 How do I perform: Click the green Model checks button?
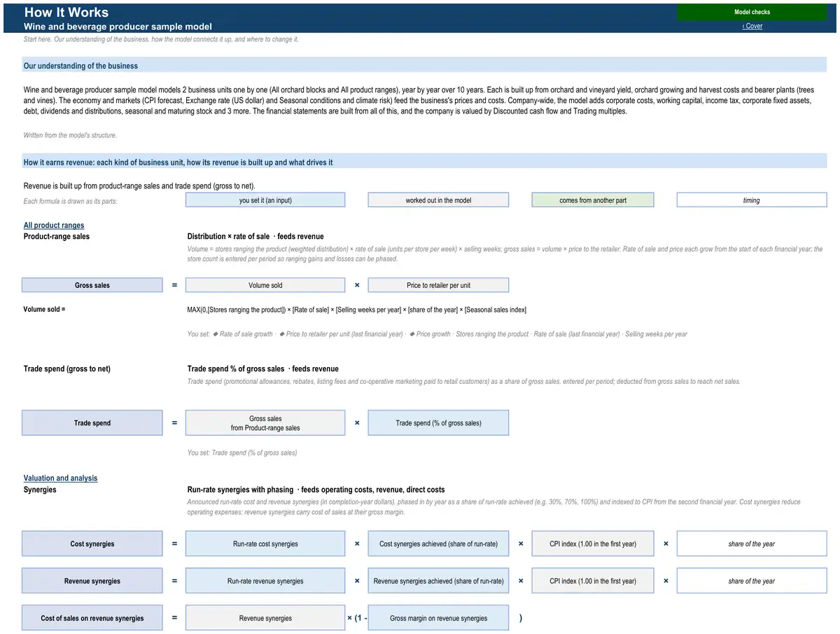coord(752,12)
